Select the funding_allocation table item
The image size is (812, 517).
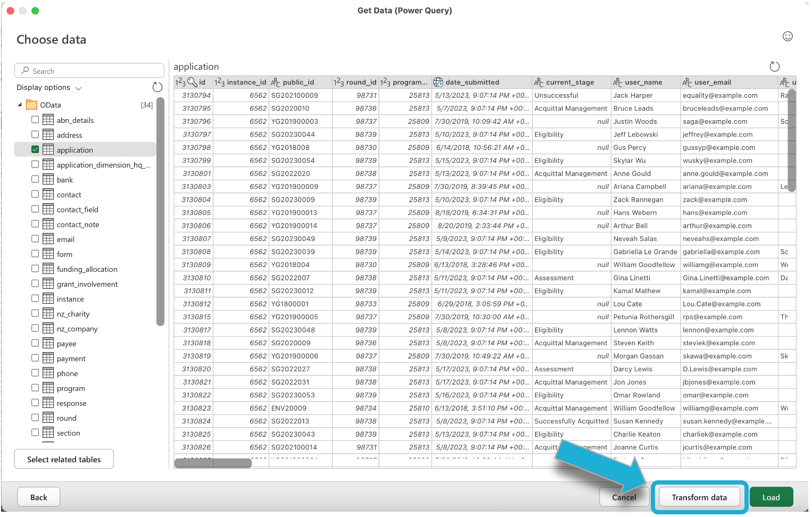pos(87,269)
